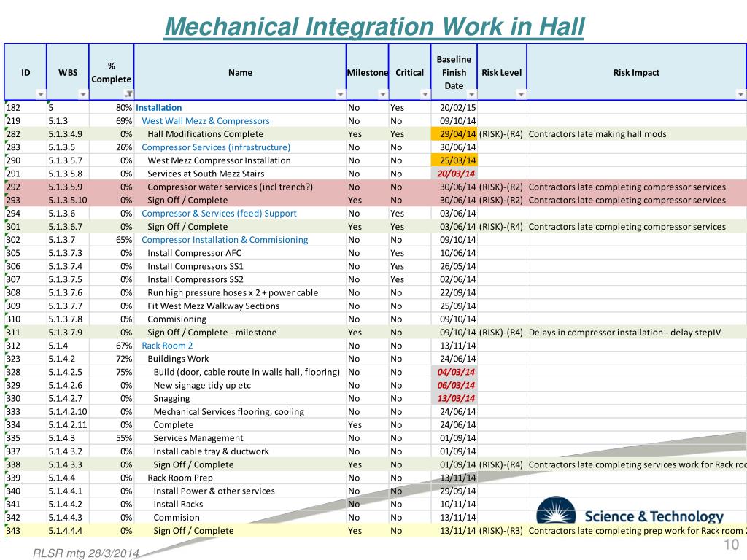Select Commision task cell in row 342
The width and height of the screenshot is (747, 560).
241,518
